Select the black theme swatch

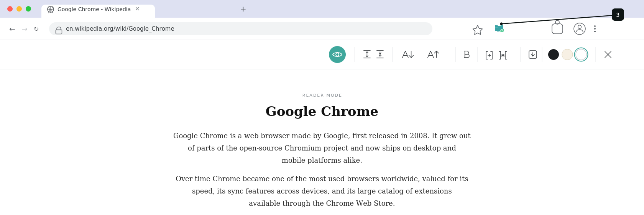coord(554,55)
